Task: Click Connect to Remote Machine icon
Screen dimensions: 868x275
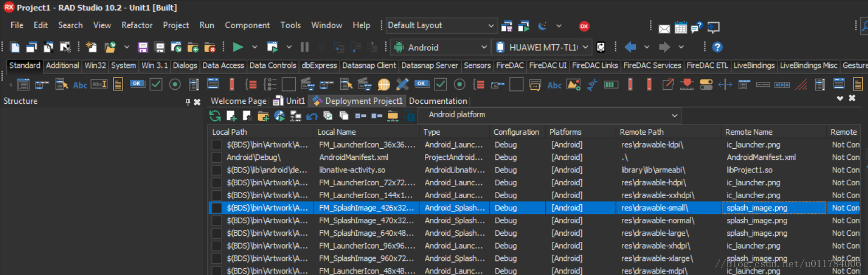Action: 296,116
